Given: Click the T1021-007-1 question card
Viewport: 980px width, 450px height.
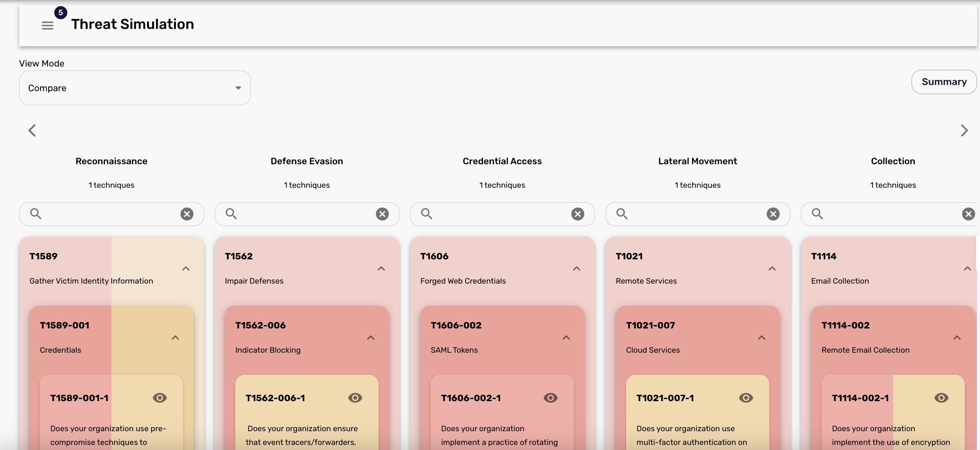Looking at the screenshot, I should (x=697, y=412).
